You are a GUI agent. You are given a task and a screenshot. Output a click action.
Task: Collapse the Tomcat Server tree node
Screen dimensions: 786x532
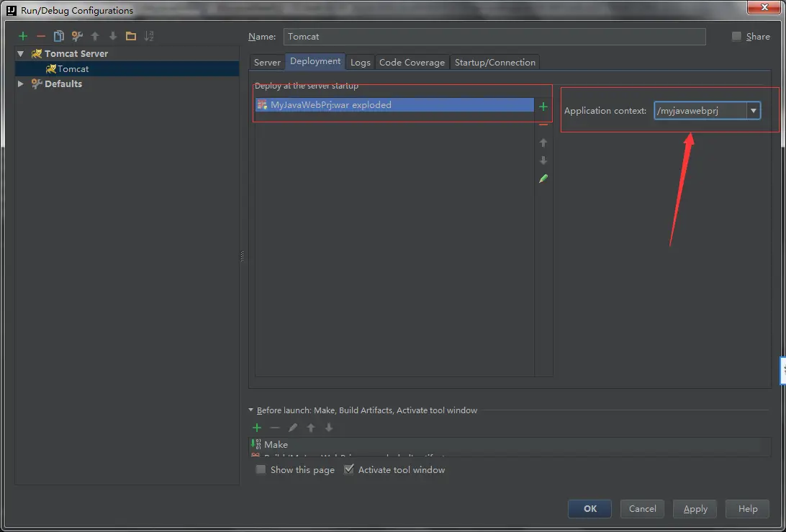tap(21, 54)
